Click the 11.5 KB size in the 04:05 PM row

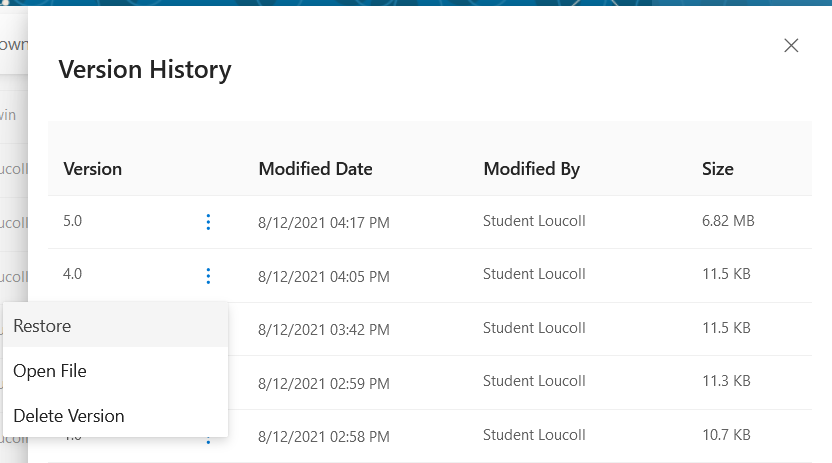coord(726,274)
